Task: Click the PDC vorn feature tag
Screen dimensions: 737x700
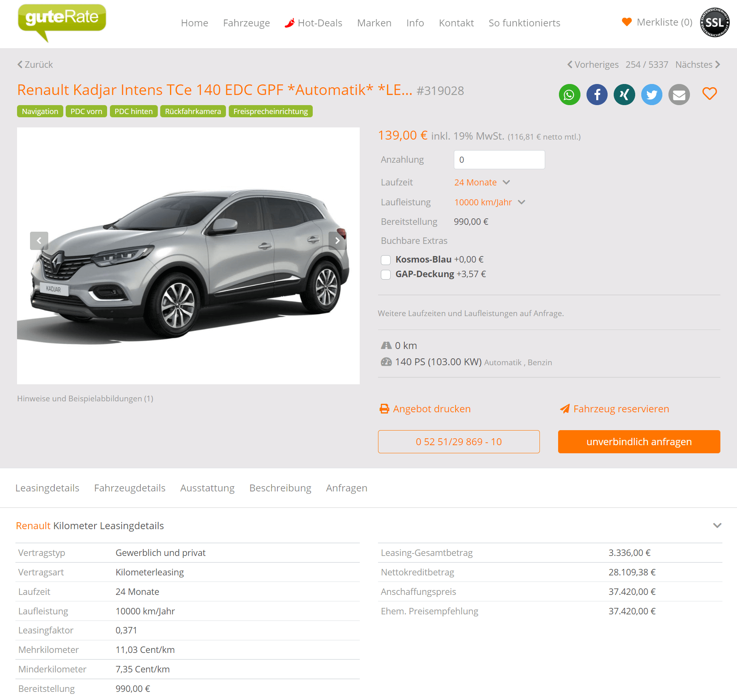Action: coord(86,111)
